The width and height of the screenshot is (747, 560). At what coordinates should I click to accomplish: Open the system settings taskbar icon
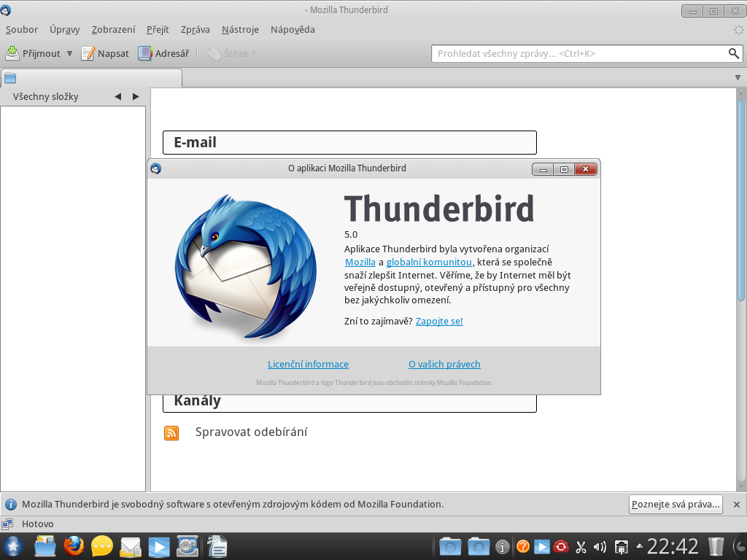tap(187, 547)
